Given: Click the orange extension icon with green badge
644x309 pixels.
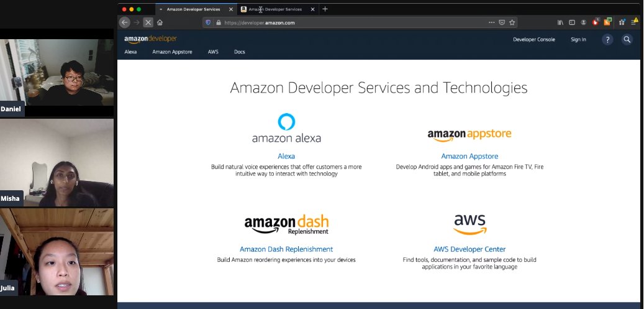Looking at the screenshot, I should (607, 22).
